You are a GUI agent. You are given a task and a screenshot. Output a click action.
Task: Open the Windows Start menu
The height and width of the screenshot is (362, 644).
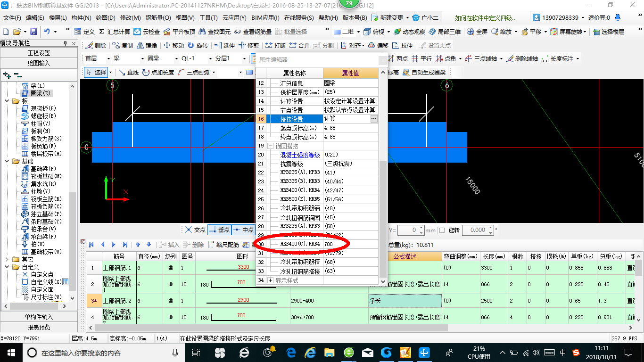tap(11, 352)
